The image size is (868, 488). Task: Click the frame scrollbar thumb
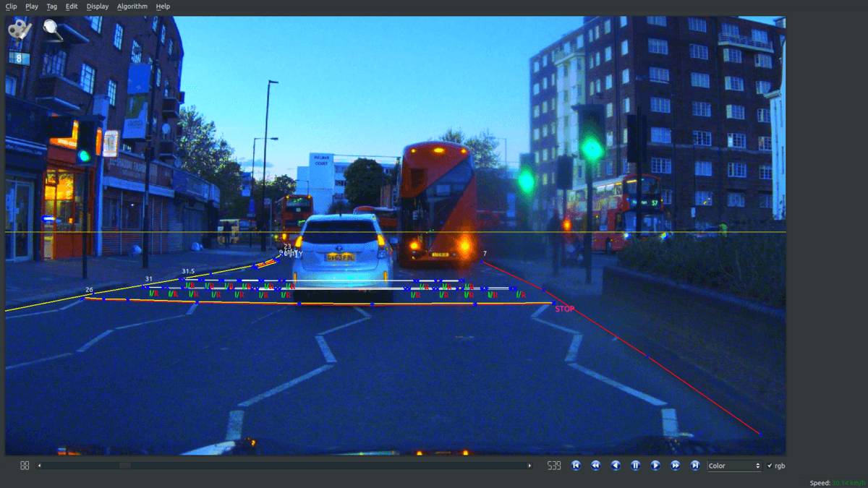coord(125,466)
